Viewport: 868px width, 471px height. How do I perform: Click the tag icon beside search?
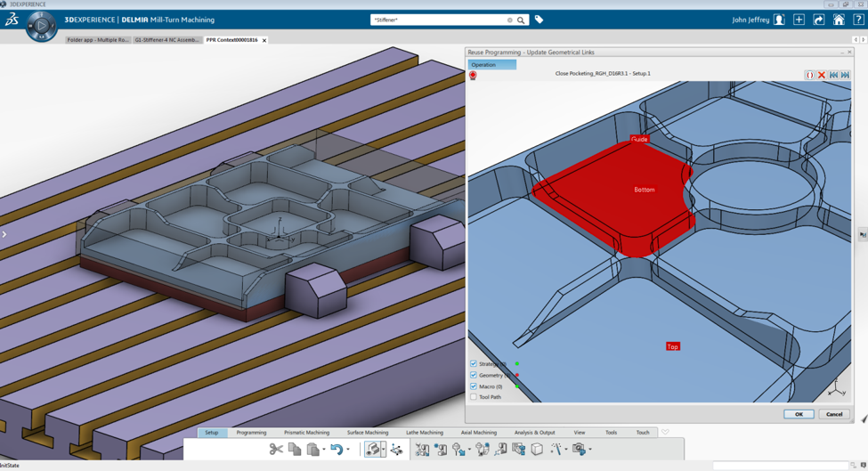[539, 20]
